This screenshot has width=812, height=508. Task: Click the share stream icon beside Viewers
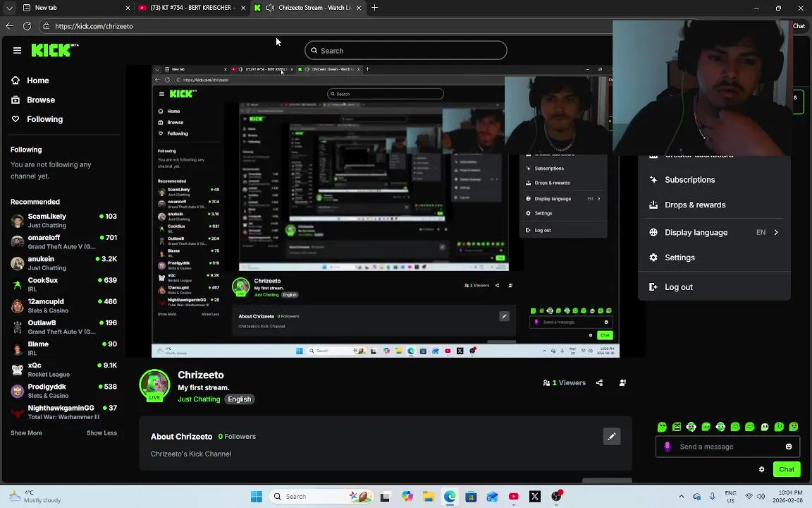pos(599,382)
